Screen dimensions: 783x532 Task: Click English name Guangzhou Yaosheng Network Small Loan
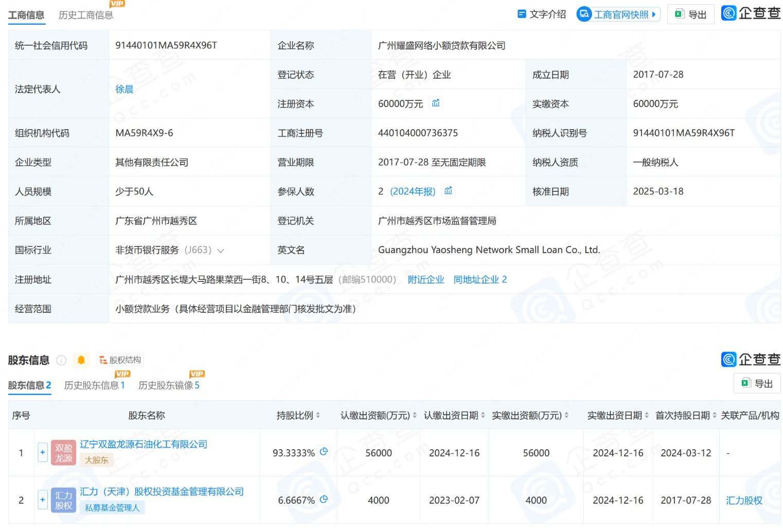[x=489, y=250]
